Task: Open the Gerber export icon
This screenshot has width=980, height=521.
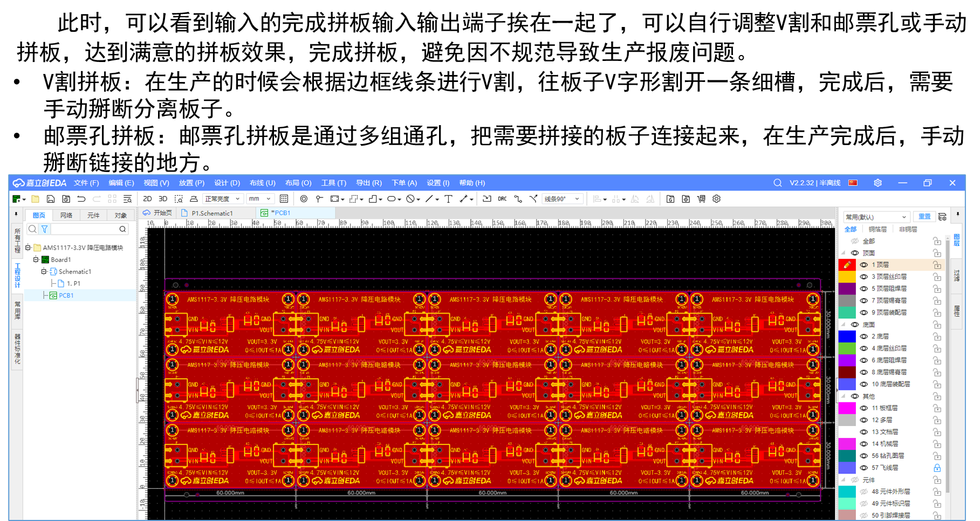Action: click(670, 199)
